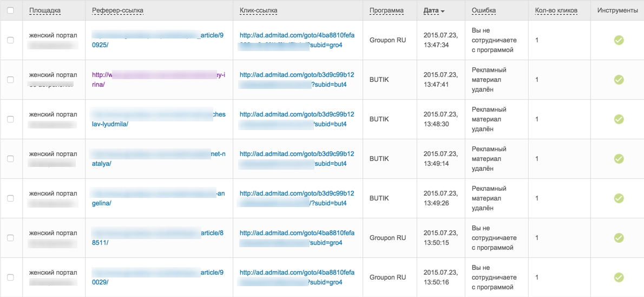Check the row dated 13:47:34 checkbox
Screen dimensions: 644x297
[x=11, y=40]
